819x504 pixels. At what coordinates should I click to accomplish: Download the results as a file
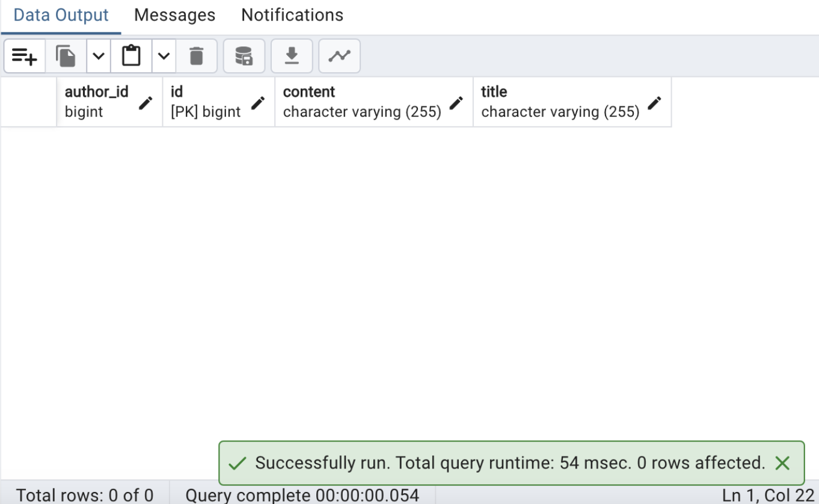click(x=292, y=57)
